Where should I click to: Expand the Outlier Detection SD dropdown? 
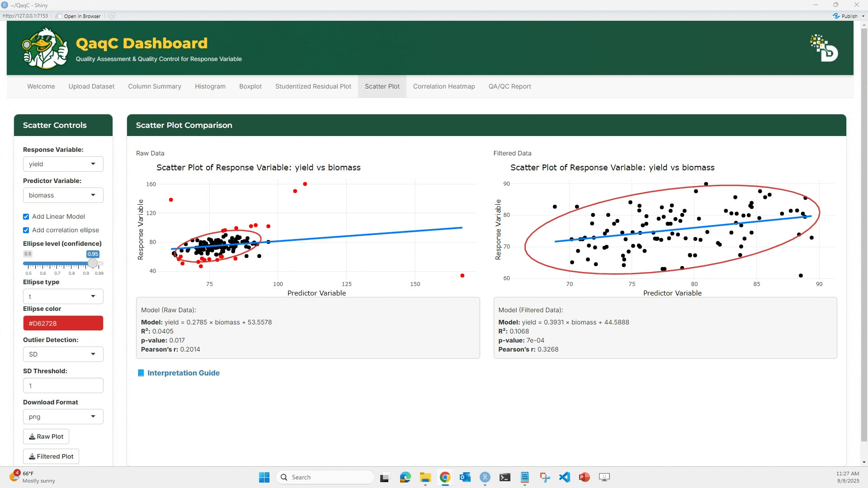(63, 354)
